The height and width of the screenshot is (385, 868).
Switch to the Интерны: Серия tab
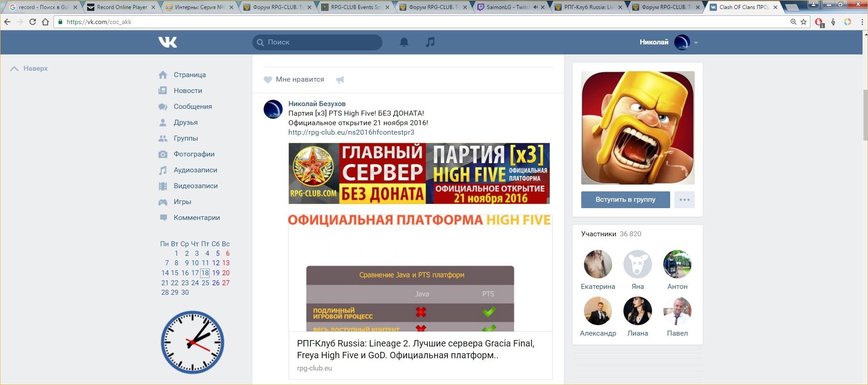pos(199,7)
